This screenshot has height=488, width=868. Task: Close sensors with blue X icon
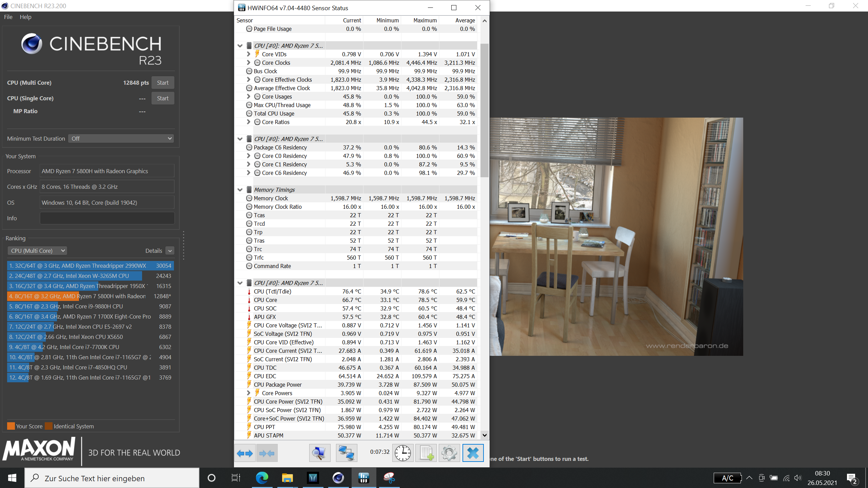click(x=473, y=453)
